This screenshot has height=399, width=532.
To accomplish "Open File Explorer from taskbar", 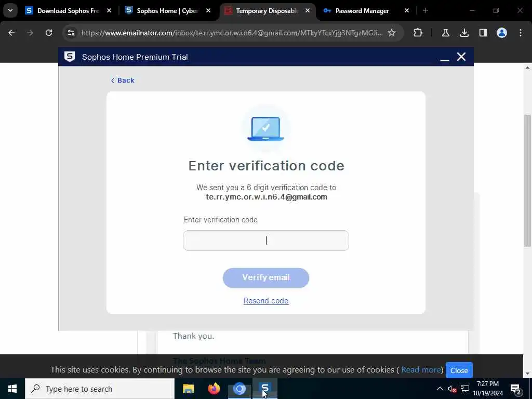I will point(188,389).
